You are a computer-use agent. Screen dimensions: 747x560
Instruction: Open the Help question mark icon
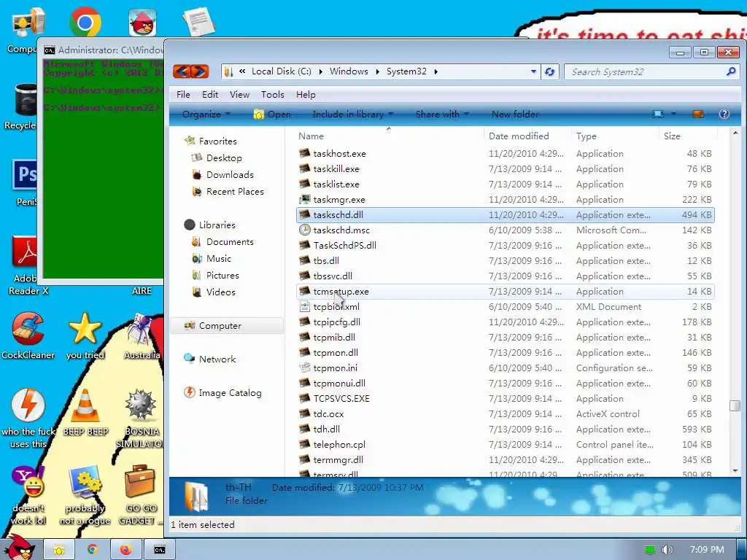(x=724, y=114)
